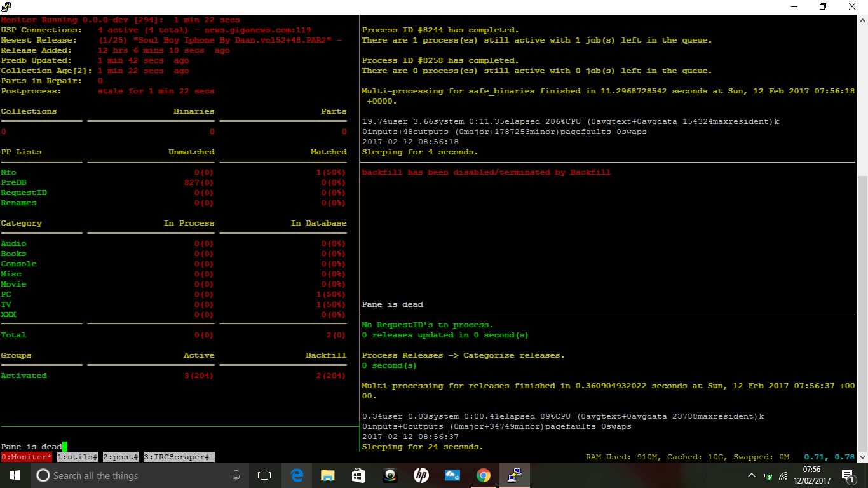Viewport: 868px width, 488px height.
Task: Open the Wi-Fi network tray icon
Action: click(x=783, y=475)
